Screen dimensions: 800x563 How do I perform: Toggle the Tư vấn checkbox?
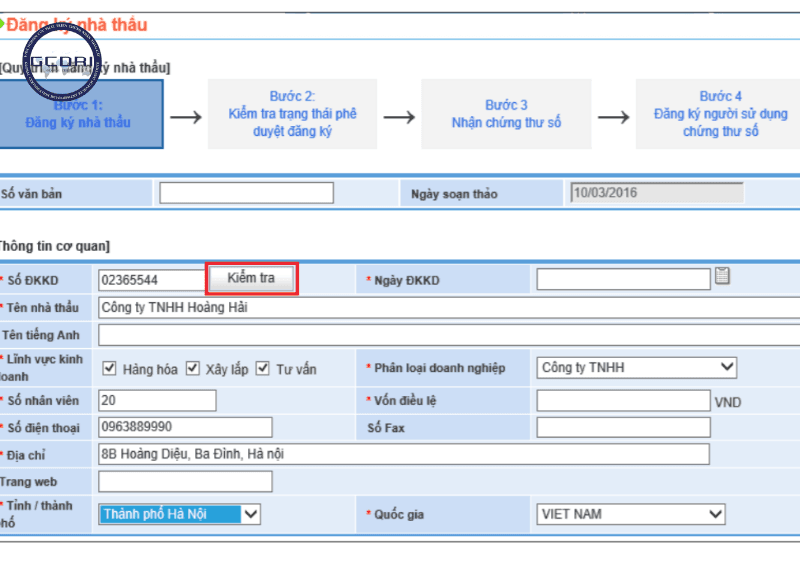[x=263, y=369]
